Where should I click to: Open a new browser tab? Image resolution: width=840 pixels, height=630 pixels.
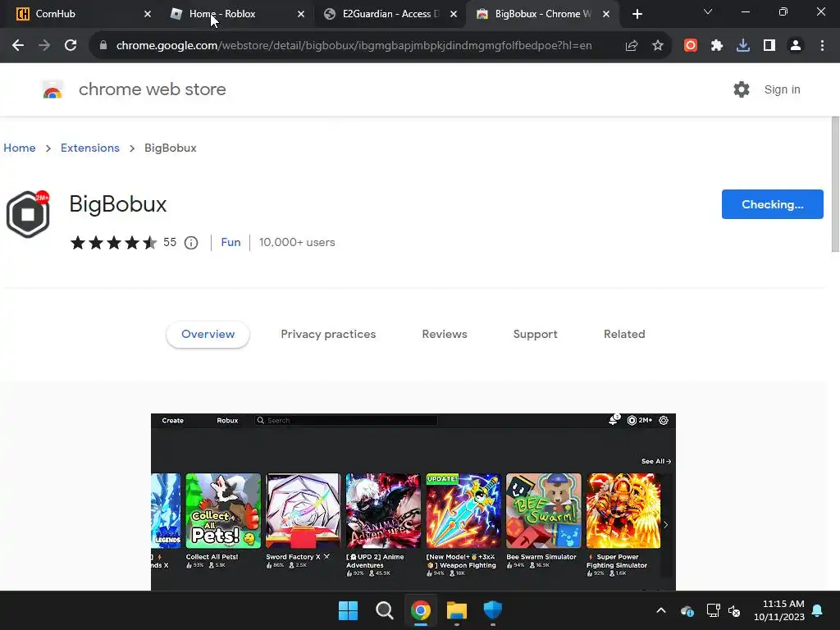coord(637,14)
